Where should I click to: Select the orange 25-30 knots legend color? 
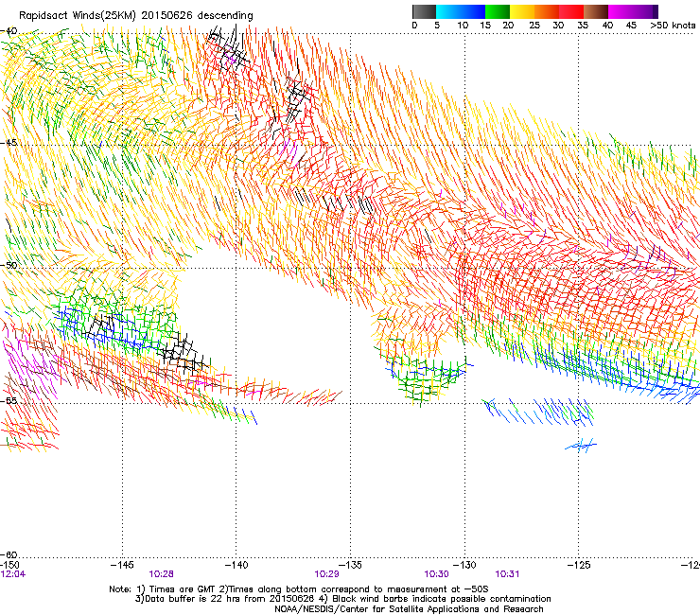tap(547, 11)
